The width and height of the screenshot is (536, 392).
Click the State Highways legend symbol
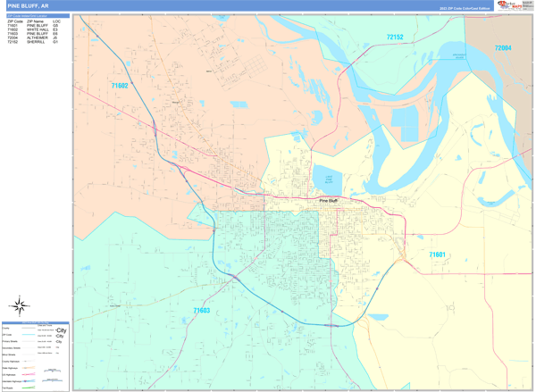pos(29,368)
